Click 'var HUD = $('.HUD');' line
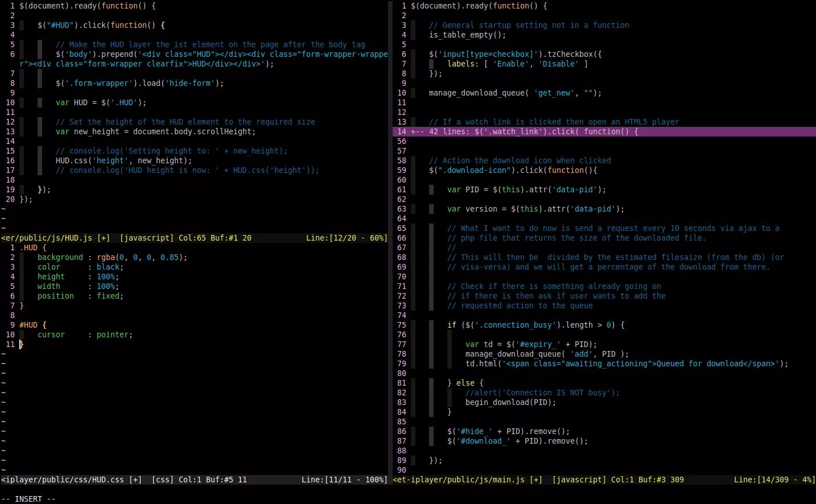This screenshot has height=504, width=816. pos(101,102)
